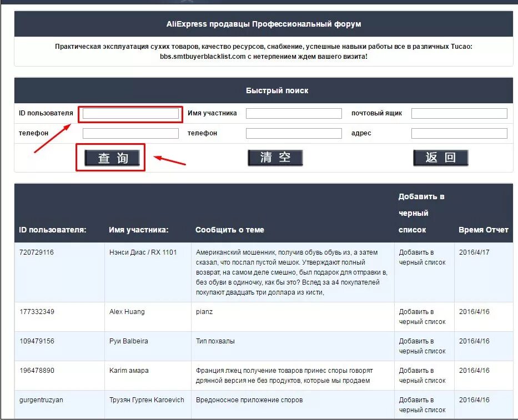
Task: Add Karim амара to the black list
Action: coord(422,376)
